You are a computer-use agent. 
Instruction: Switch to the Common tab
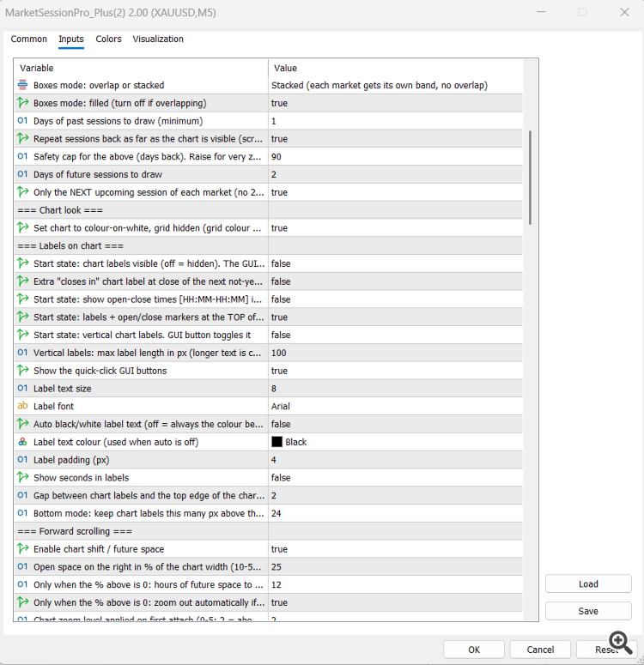coord(29,39)
